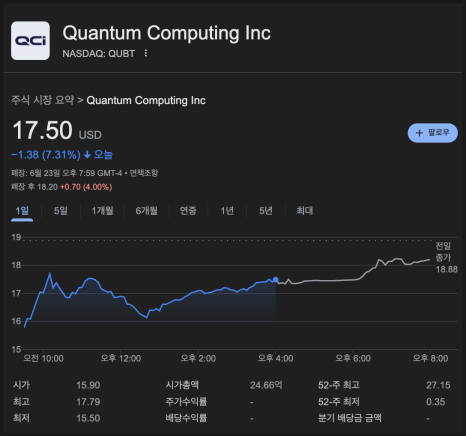Click the after-hours gray line near 오후 6:00
The height and width of the screenshot is (436, 466).
point(353,280)
